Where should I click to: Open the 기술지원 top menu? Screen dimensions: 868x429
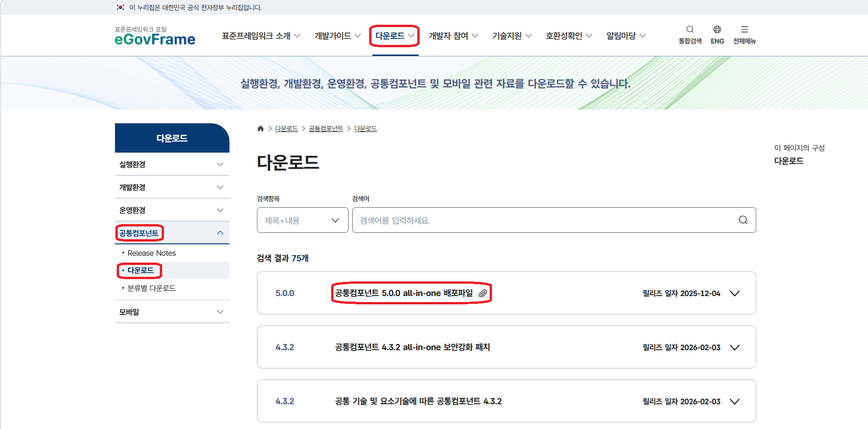pyautogui.click(x=511, y=36)
